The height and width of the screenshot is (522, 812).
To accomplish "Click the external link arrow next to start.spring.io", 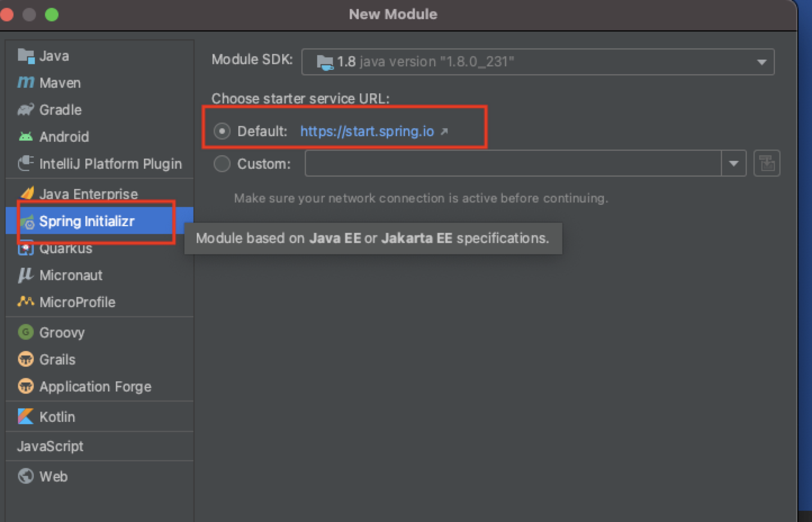I will pos(444,132).
